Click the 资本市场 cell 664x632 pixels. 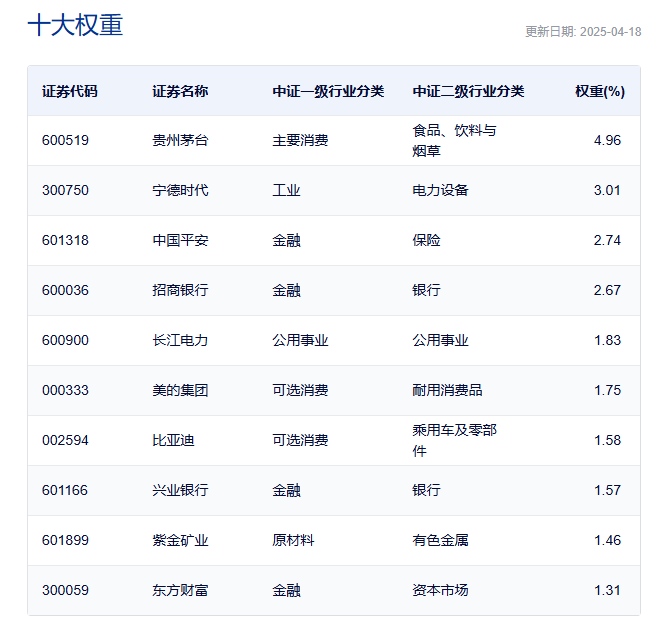[x=440, y=590]
